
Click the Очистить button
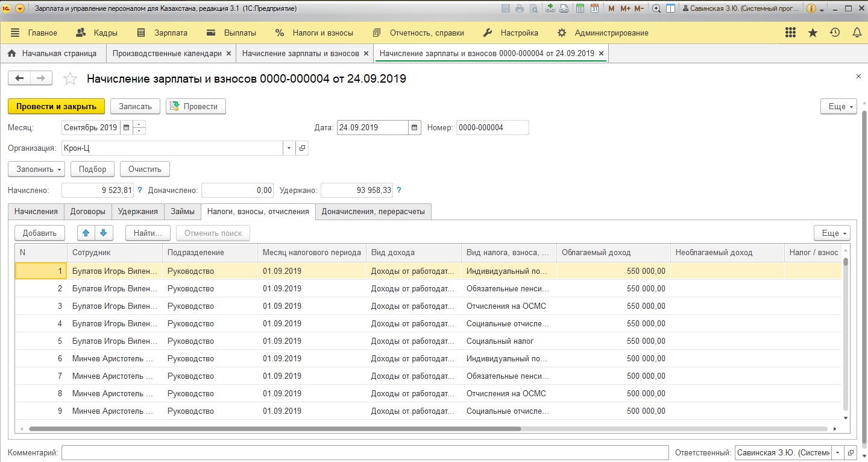145,169
